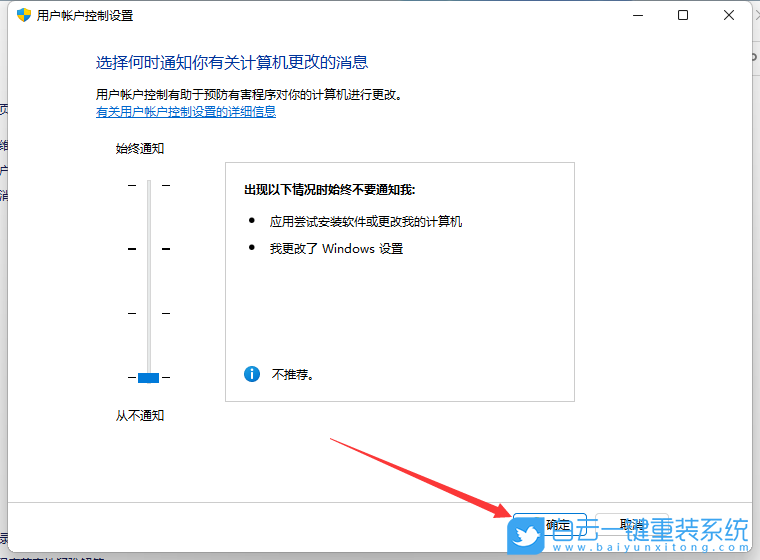
Task: Click the description 用户帐户控制有助于预防有害程序
Action: (249, 95)
